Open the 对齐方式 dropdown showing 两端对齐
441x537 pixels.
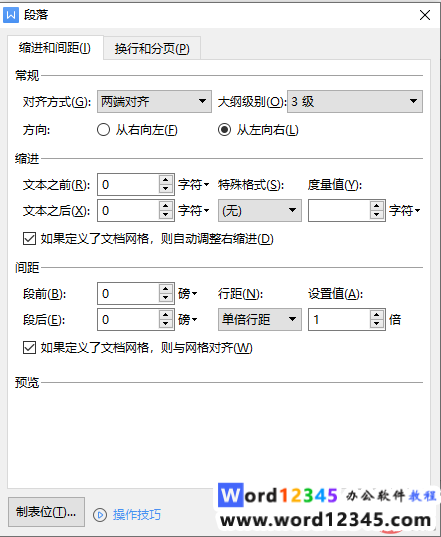[x=154, y=101]
